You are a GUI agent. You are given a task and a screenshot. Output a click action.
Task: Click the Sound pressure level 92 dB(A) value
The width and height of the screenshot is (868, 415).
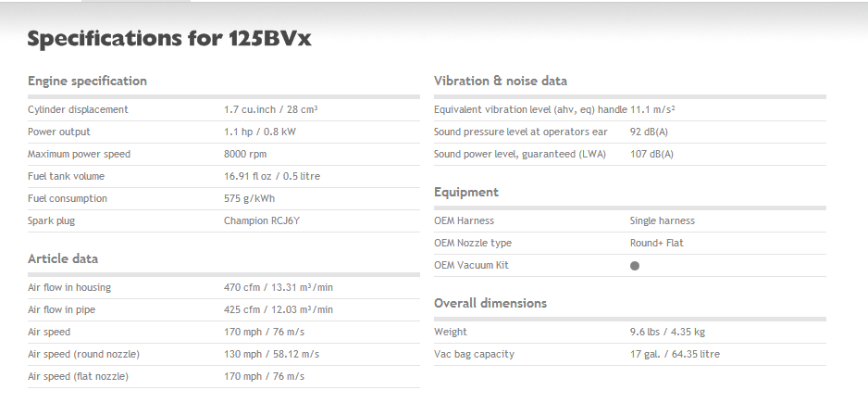click(x=650, y=132)
